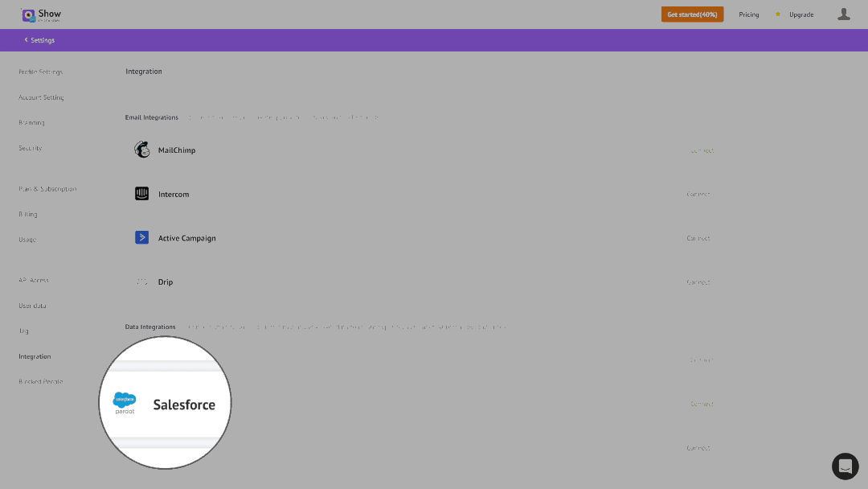This screenshot has width=868, height=489.
Task: Click the Upgrade link
Action: (x=801, y=14)
